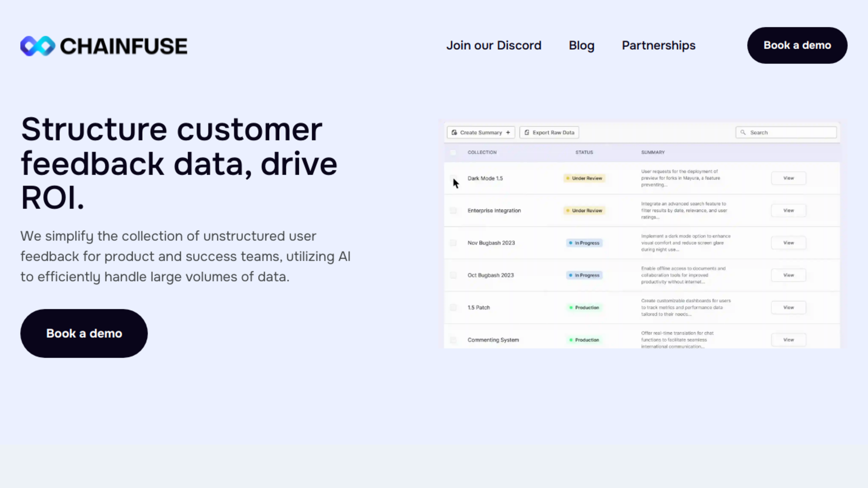Image resolution: width=868 pixels, height=488 pixels.
Task: Click Production badge for Commenting System
Action: [x=584, y=340]
